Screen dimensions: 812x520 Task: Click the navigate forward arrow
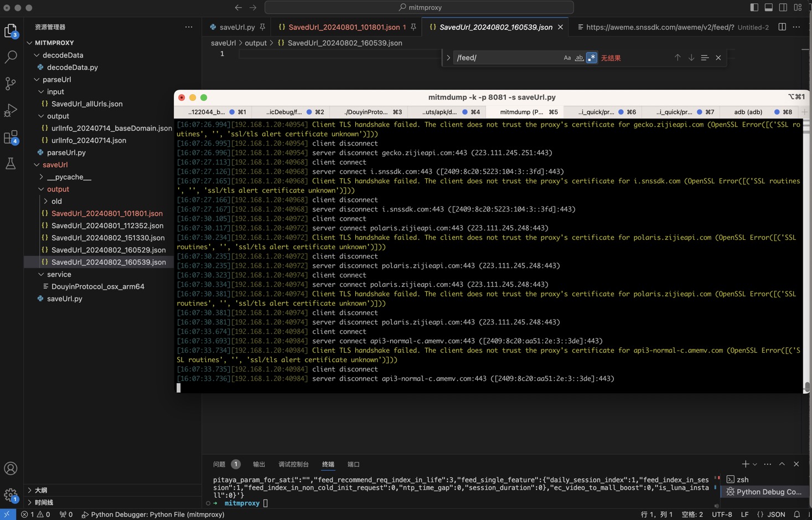(253, 7)
